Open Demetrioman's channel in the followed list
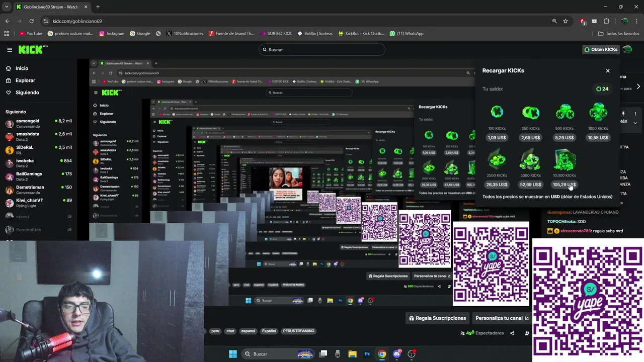The height and width of the screenshot is (362, 644). click(38, 190)
